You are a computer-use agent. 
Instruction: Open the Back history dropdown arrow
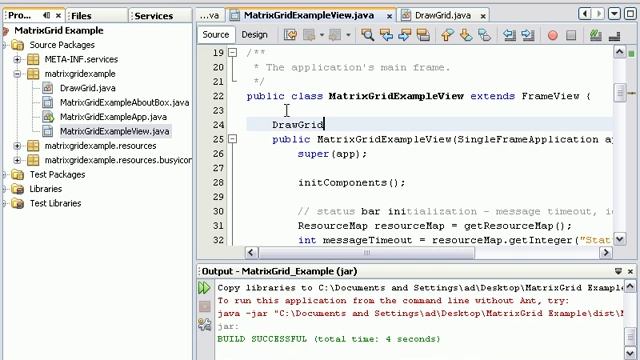(322, 35)
